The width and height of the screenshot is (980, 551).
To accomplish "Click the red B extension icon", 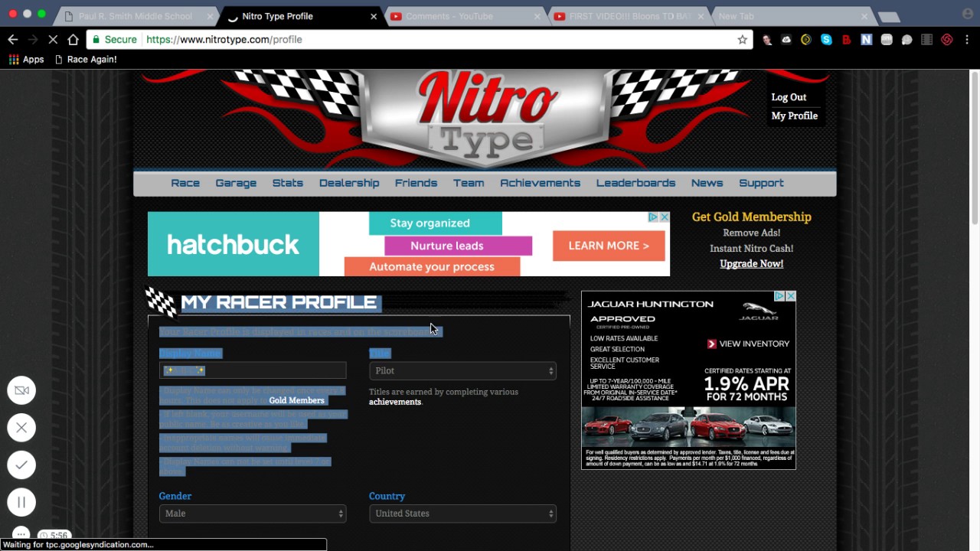I will (846, 40).
